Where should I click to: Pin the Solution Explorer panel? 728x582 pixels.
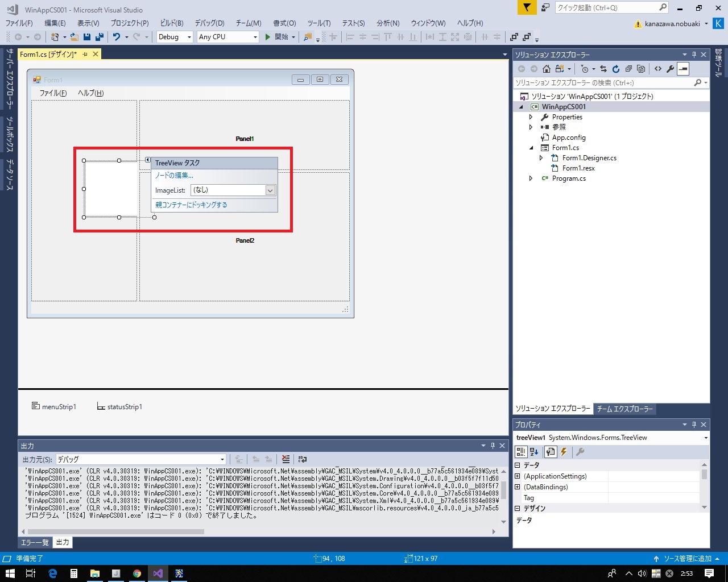pyautogui.click(x=694, y=55)
